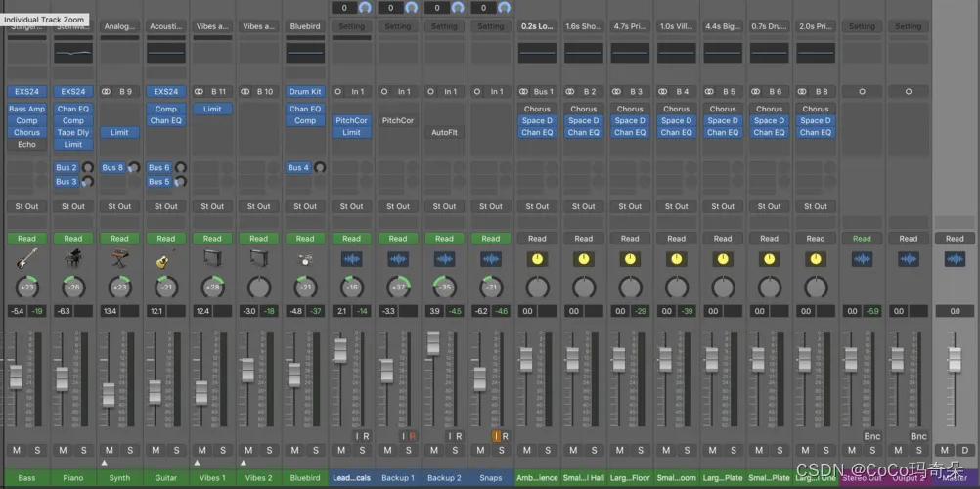
Task: Click the Bnc button on Stereo Out
Action: (872, 436)
